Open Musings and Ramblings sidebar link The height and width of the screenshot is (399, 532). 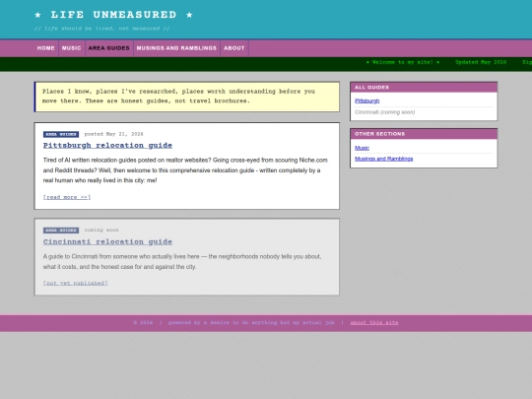(x=384, y=159)
